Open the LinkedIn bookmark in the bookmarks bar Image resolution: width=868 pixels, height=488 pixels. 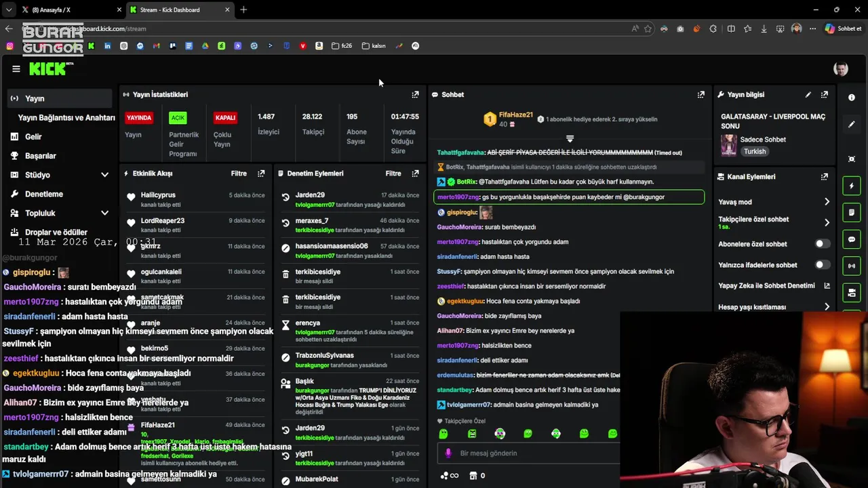tap(107, 46)
